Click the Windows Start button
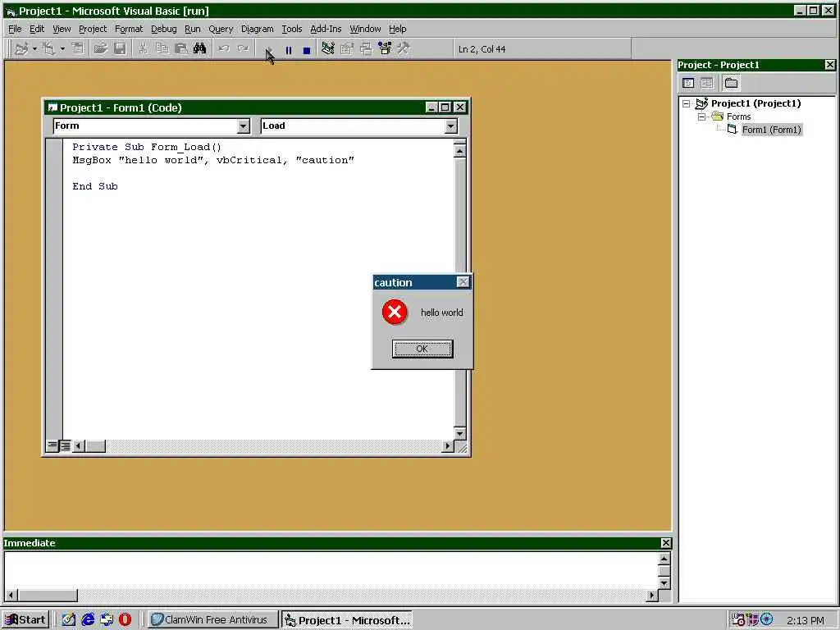 pos(25,620)
